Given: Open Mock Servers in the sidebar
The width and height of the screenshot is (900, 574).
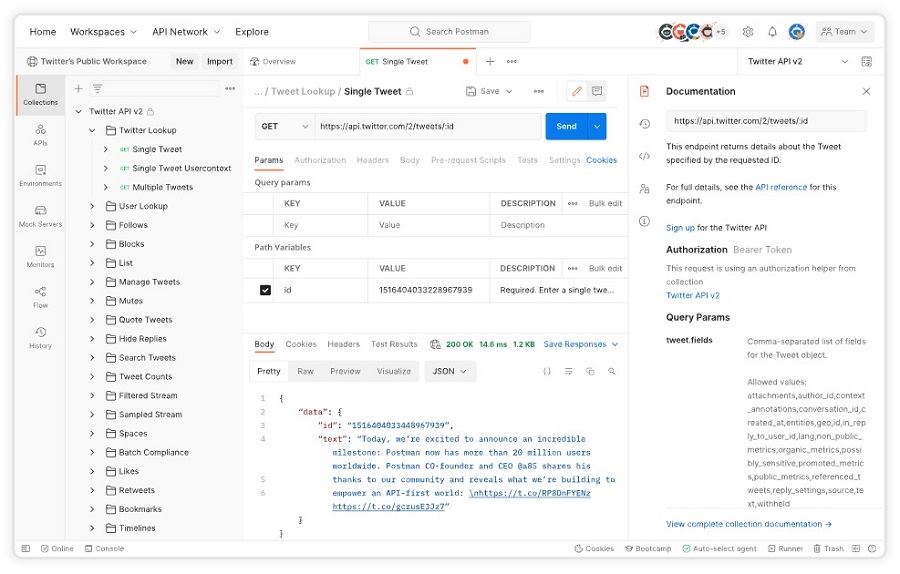Looking at the screenshot, I should (x=40, y=215).
